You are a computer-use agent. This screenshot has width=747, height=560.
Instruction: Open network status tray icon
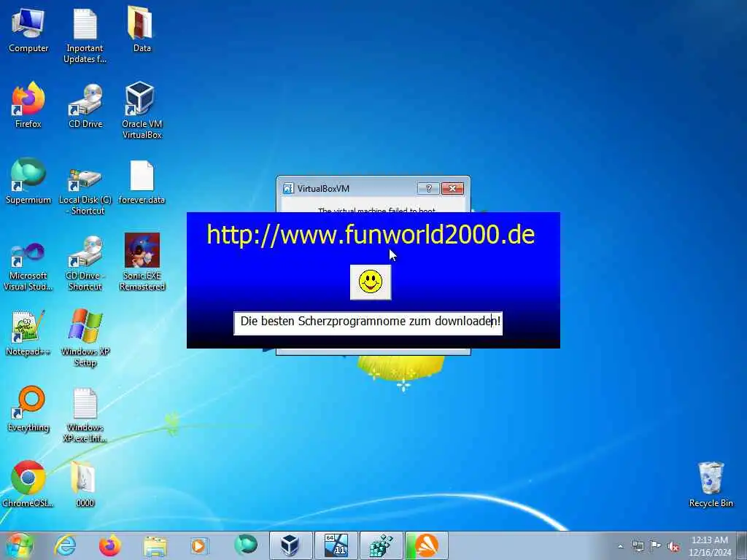coord(638,546)
